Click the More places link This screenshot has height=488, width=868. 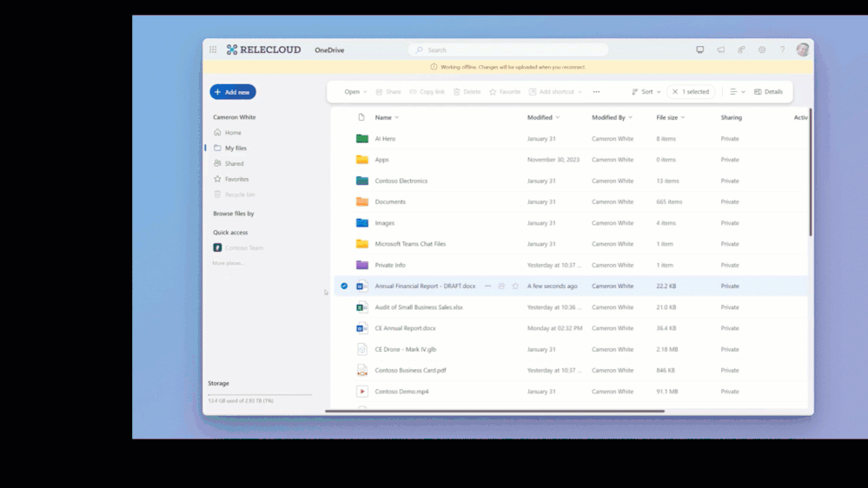click(x=228, y=263)
